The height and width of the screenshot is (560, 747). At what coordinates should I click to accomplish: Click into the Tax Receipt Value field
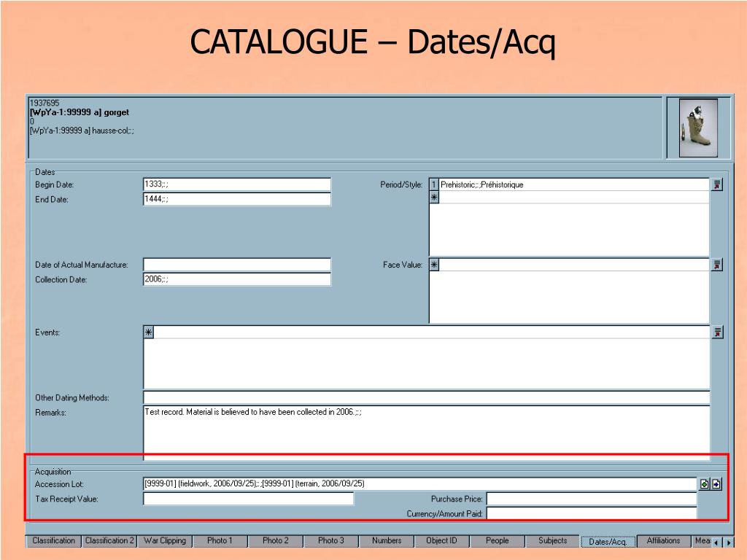click(248, 499)
